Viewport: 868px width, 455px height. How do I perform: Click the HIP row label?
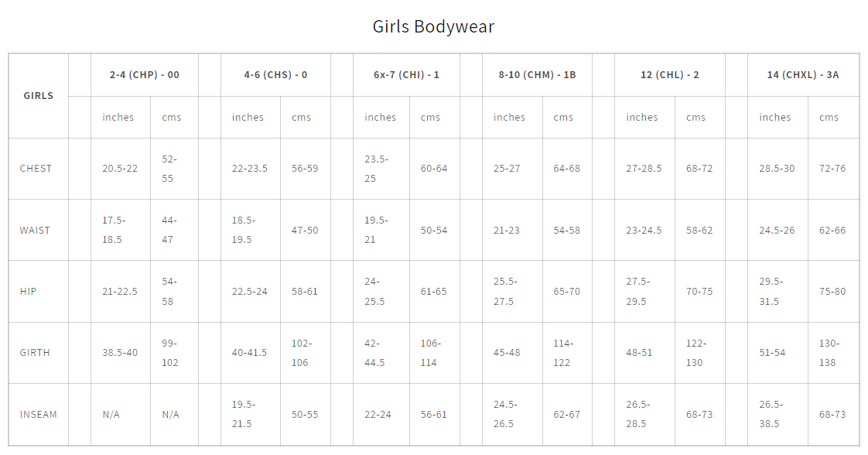click(x=29, y=292)
